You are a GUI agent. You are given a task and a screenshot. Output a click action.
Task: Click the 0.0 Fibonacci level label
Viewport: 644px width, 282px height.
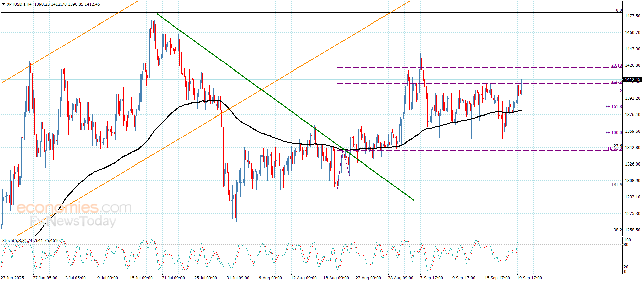[x=619, y=10]
